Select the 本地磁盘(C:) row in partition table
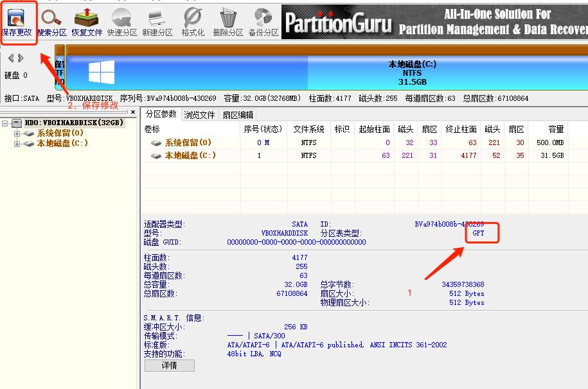The width and height of the screenshot is (588, 389). point(354,155)
